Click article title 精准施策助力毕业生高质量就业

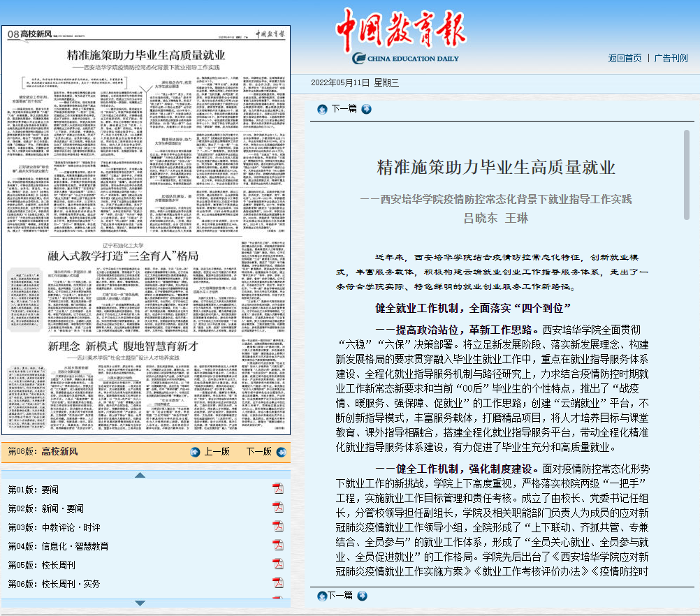click(x=496, y=168)
